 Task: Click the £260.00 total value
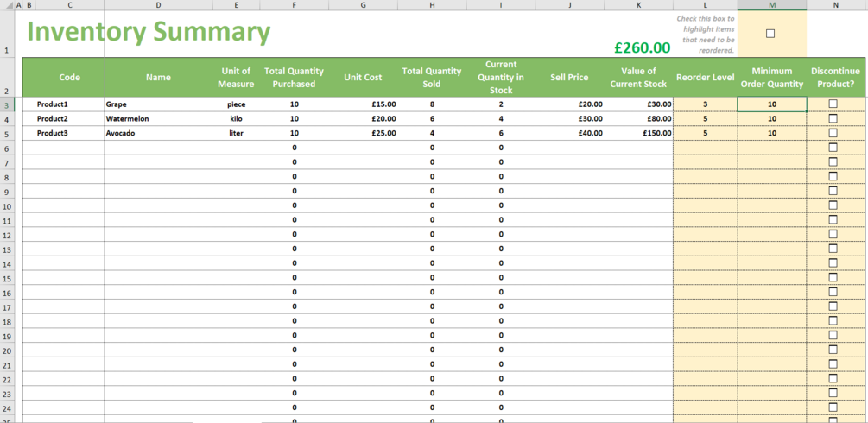click(x=642, y=47)
